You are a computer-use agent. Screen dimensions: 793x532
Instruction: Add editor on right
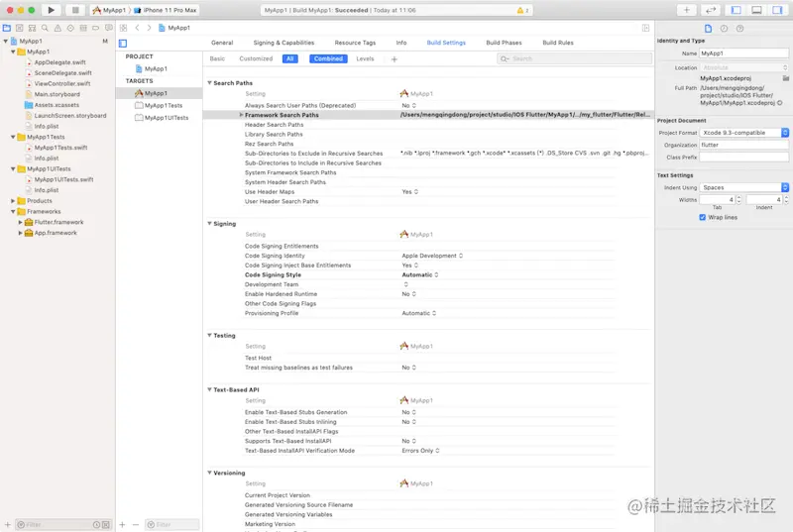[x=646, y=28]
